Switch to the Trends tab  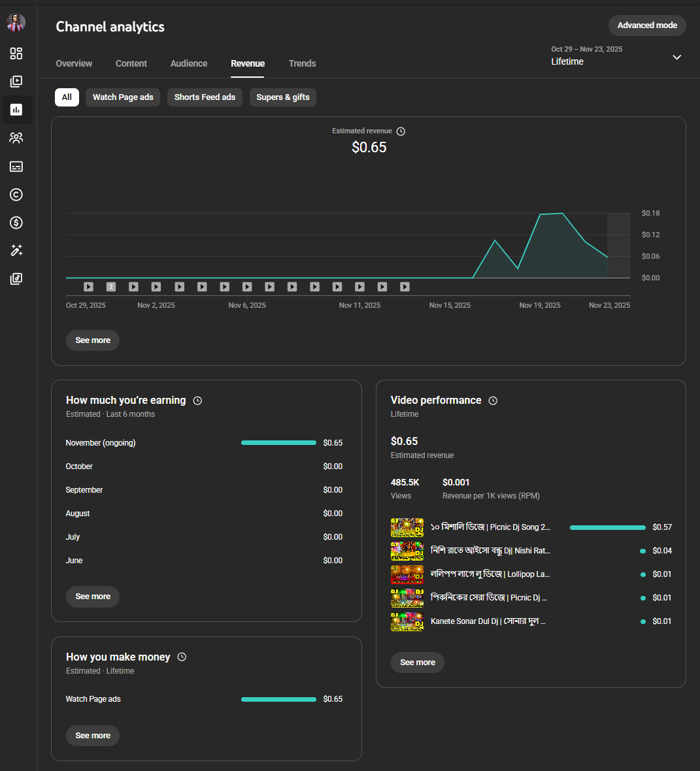point(302,63)
